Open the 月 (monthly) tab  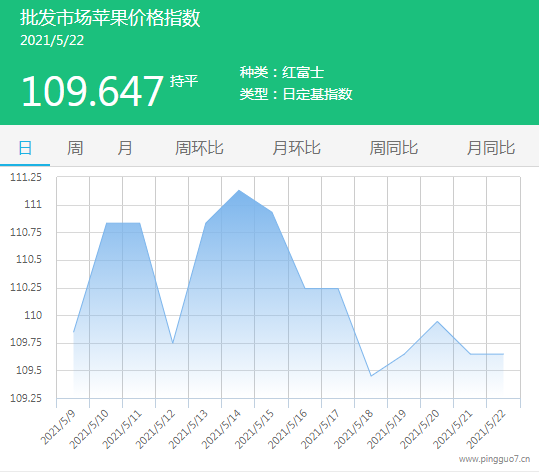click(125, 149)
